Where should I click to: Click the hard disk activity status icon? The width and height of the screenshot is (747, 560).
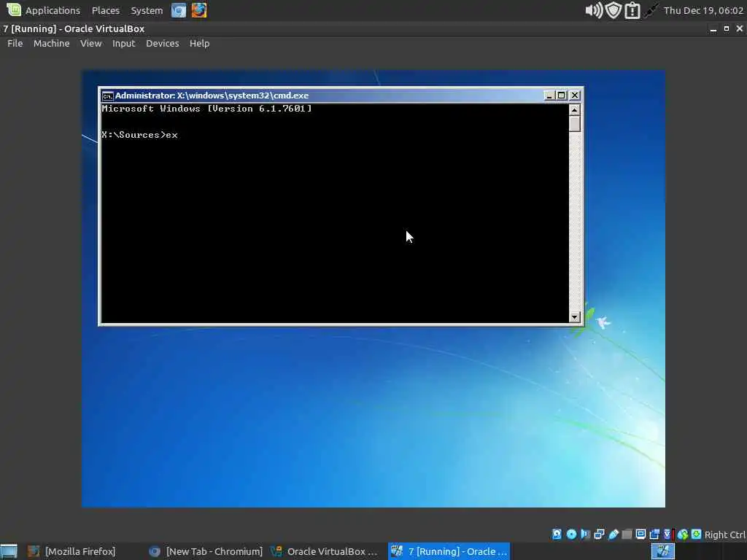point(557,534)
